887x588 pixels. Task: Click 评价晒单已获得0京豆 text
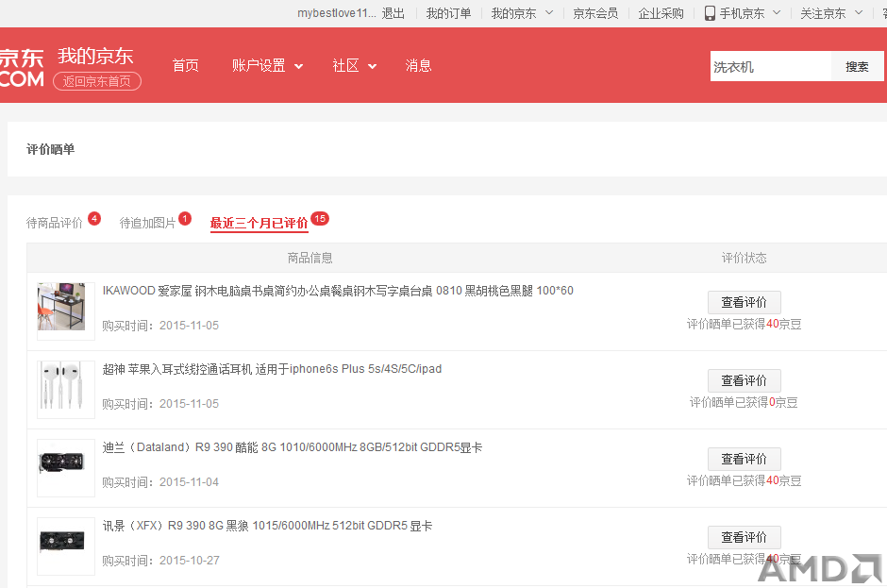tap(744, 402)
